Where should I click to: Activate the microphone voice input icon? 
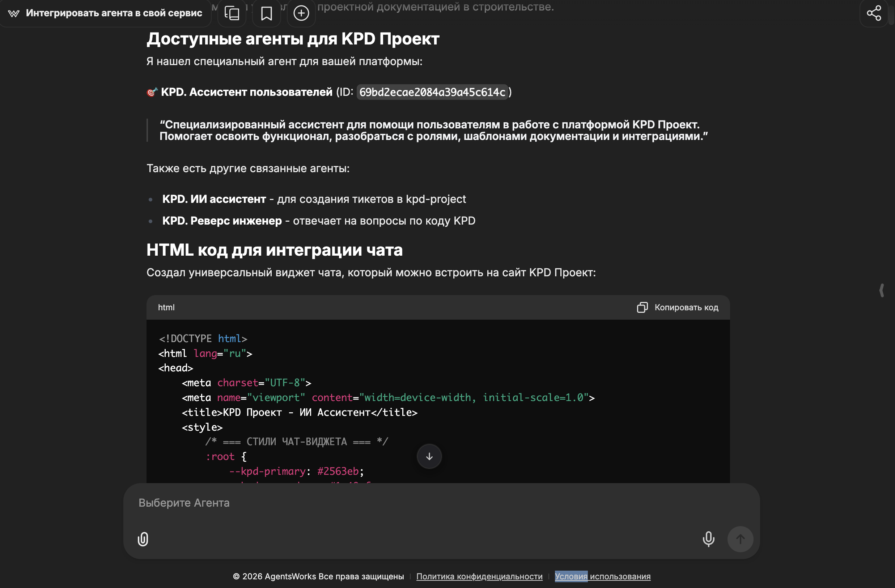click(x=708, y=539)
